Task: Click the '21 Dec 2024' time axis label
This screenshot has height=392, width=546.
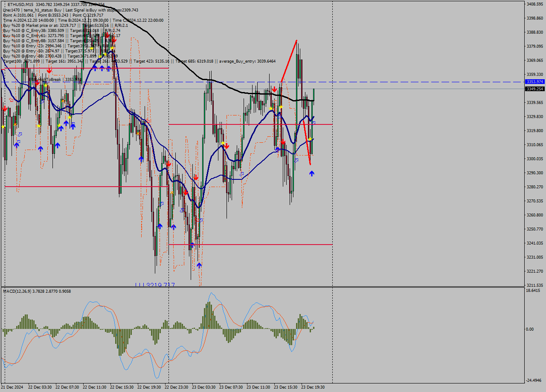Action: coord(12,387)
